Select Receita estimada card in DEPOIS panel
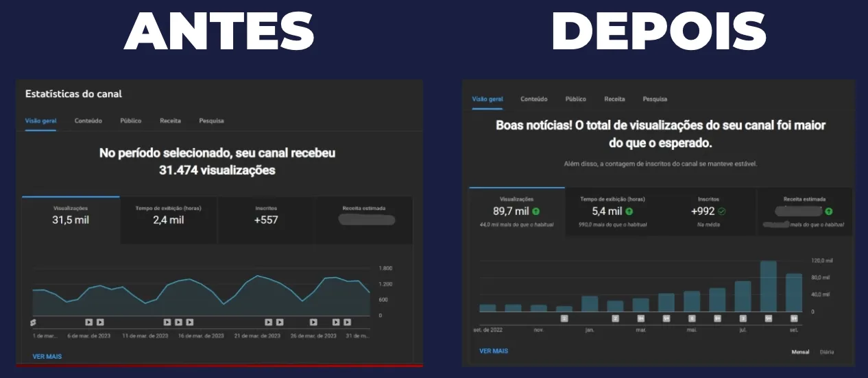The width and height of the screenshot is (868, 378). tap(805, 212)
